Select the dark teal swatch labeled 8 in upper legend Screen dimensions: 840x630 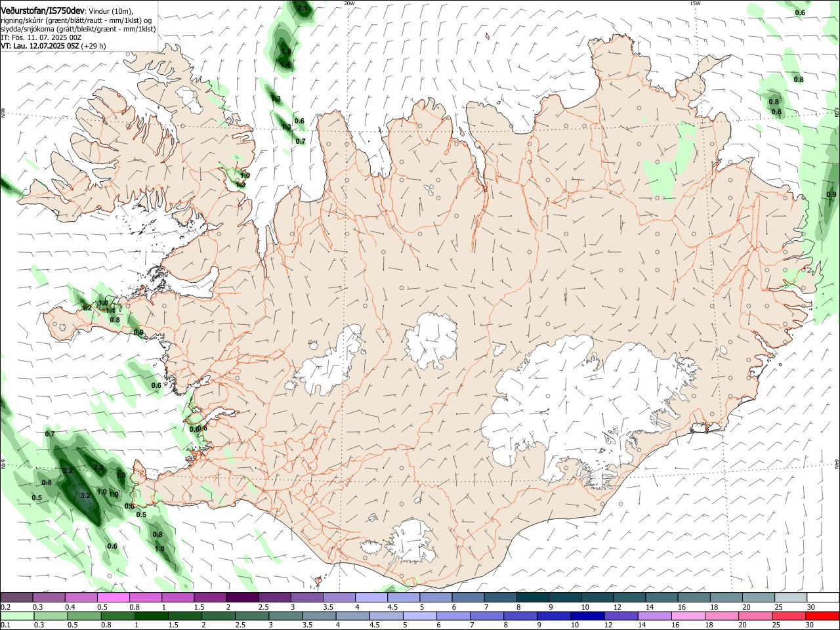click(533, 597)
